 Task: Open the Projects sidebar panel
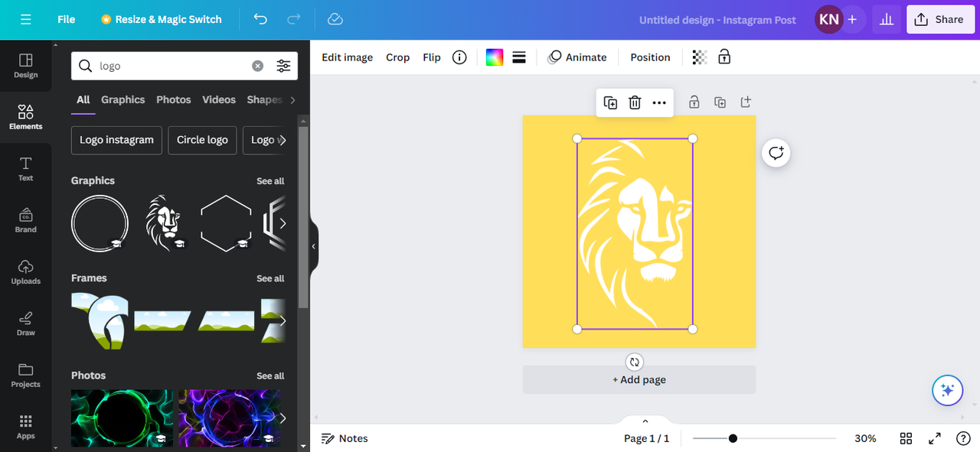(x=25, y=376)
